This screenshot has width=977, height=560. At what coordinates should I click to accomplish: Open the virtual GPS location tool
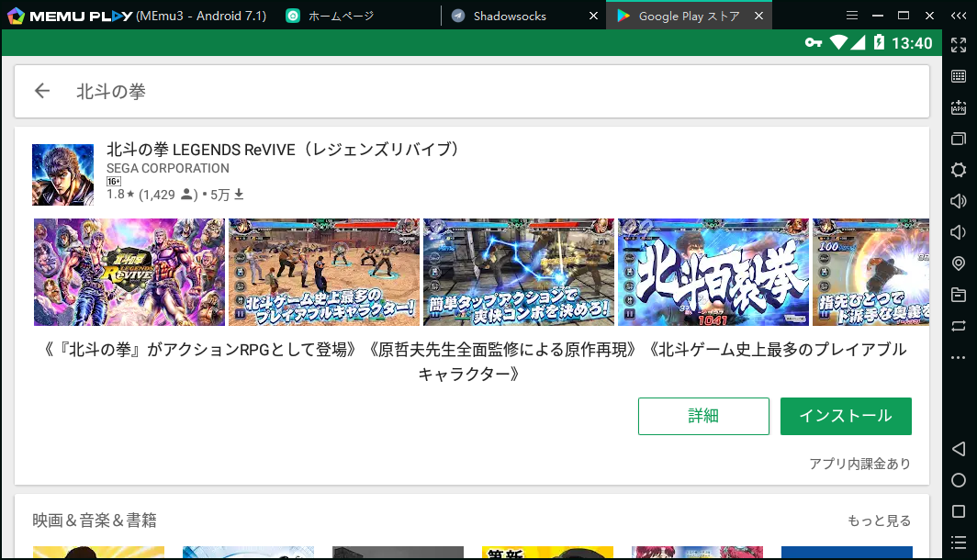(959, 263)
